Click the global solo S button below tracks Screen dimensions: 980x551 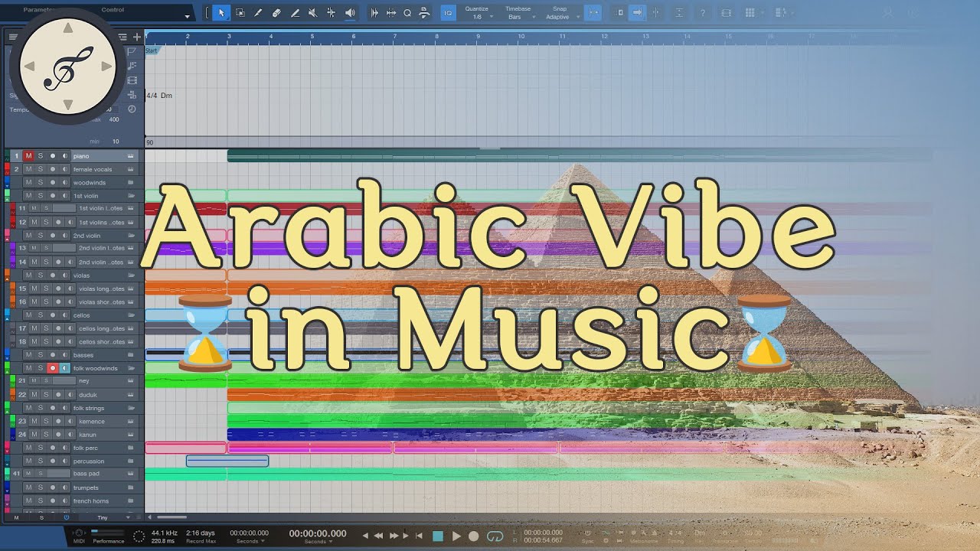click(41, 518)
